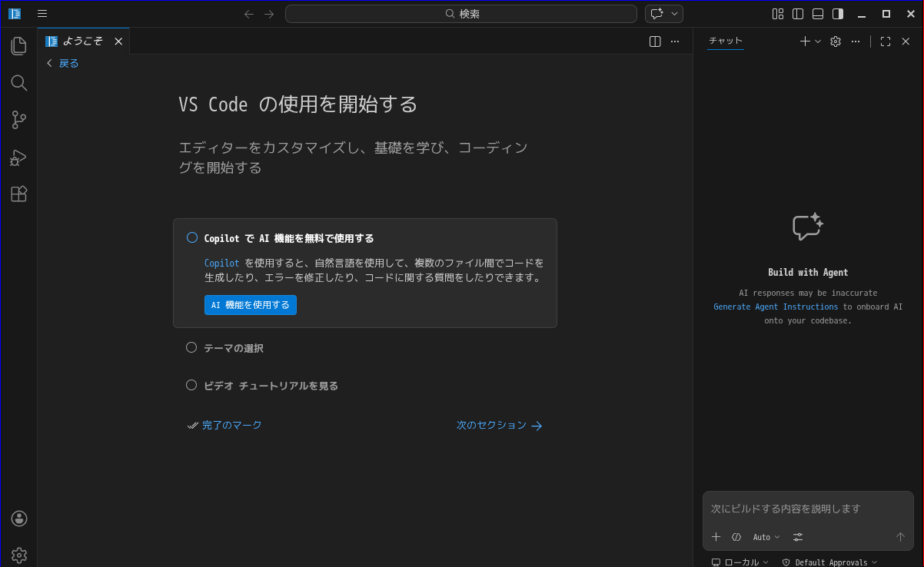Screen dimensions: 924x567
Task: Open the editor More Actions ellipsis
Action: coord(675,41)
